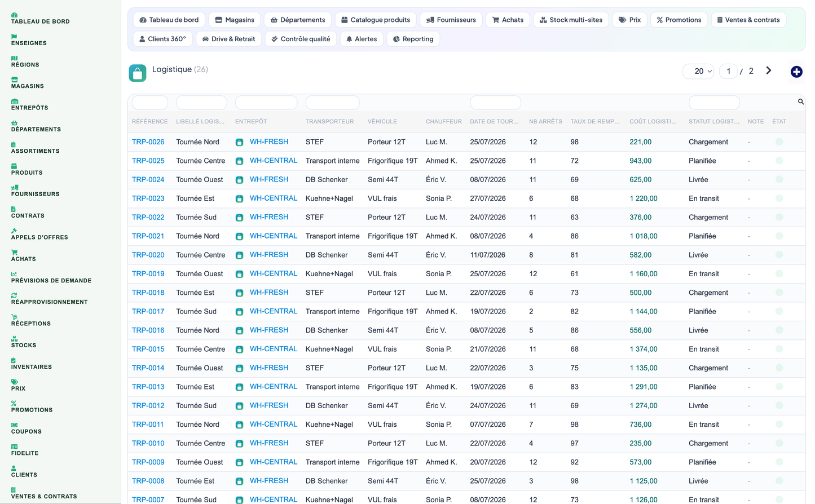Toggle the État indicator for TRP-0025
The image size is (815, 504).
[x=779, y=161]
